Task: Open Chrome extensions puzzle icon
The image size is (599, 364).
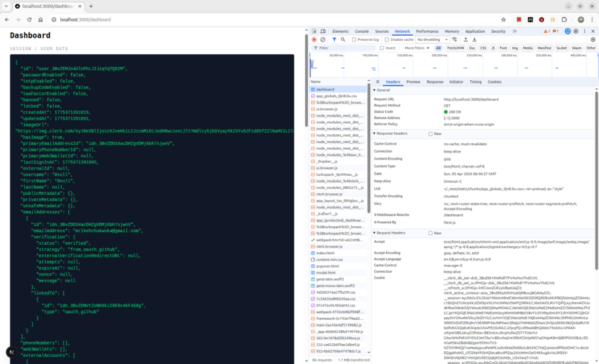Action: pos(564,19)
